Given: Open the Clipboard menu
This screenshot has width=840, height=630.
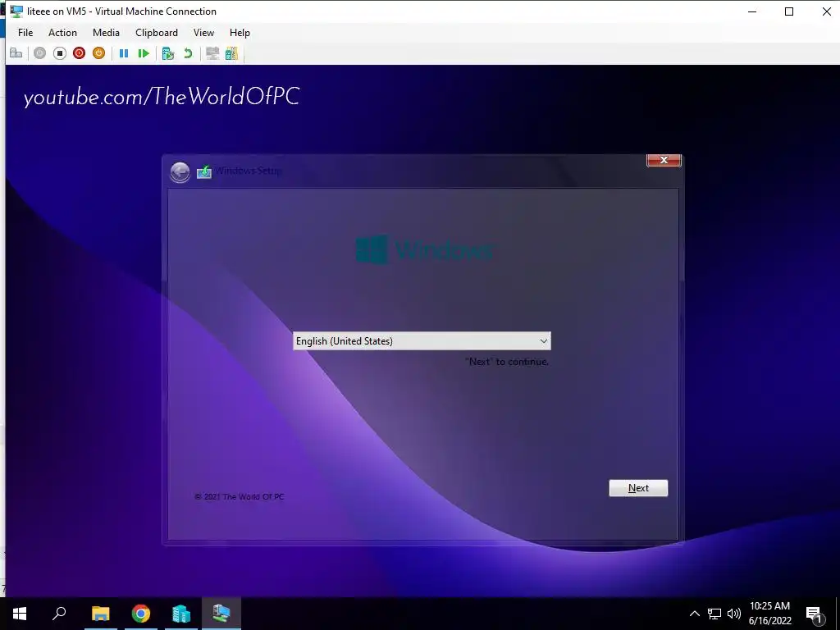Looking at the screenshot, I should [x=157, y=33].
